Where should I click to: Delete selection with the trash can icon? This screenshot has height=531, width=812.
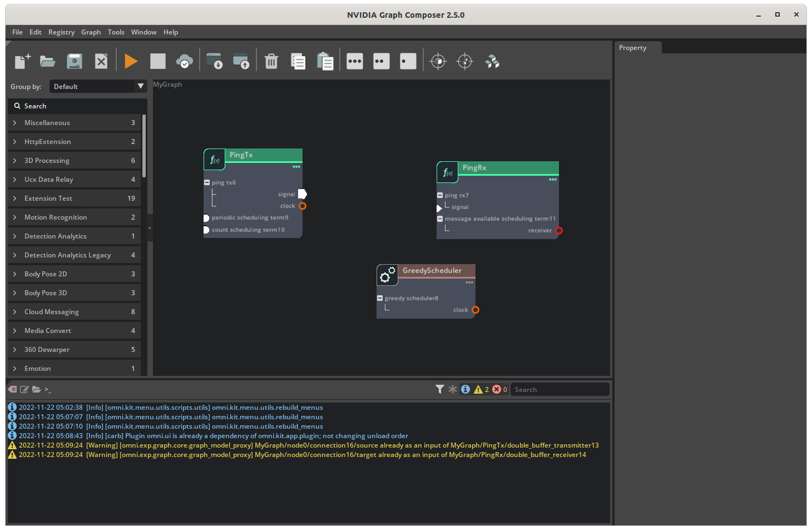pos(271,61)
